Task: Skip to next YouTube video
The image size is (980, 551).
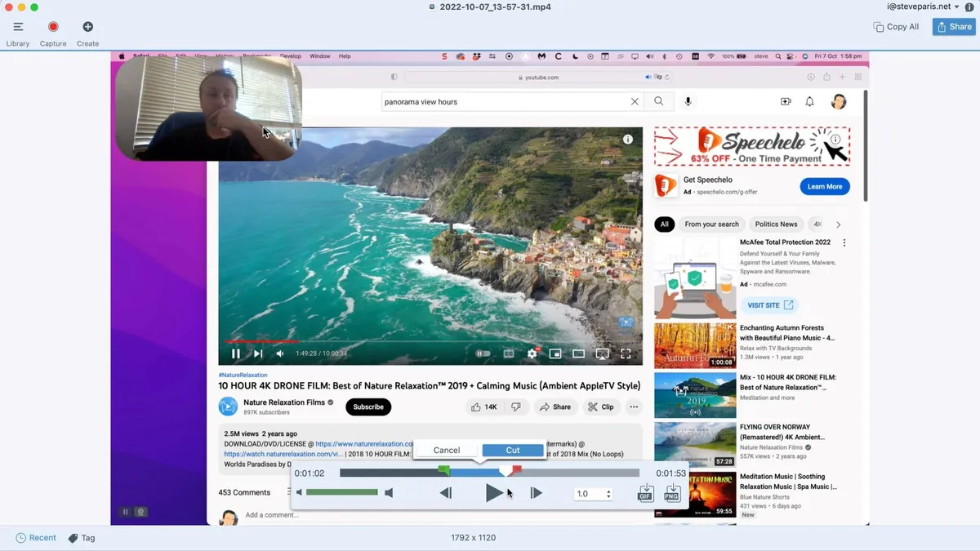Action: click(258, 353)
